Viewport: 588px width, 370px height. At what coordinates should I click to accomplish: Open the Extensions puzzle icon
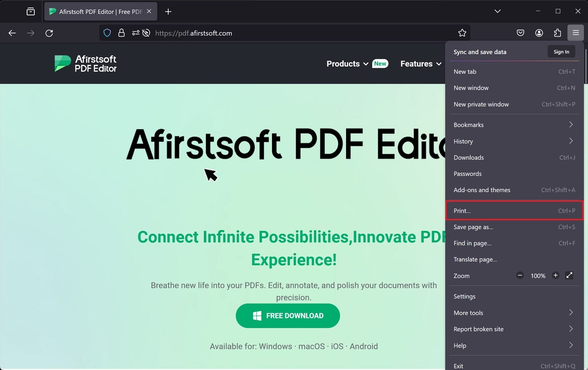pos(557,33)
